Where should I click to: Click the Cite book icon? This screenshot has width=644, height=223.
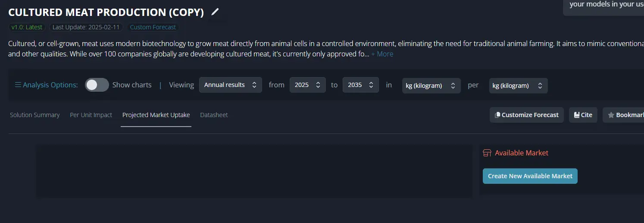coord(576,115)
